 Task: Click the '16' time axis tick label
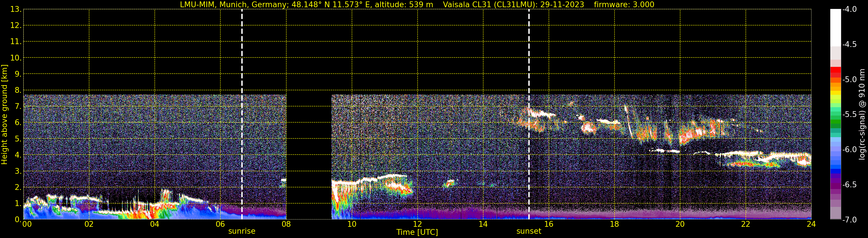click(548, 224)
